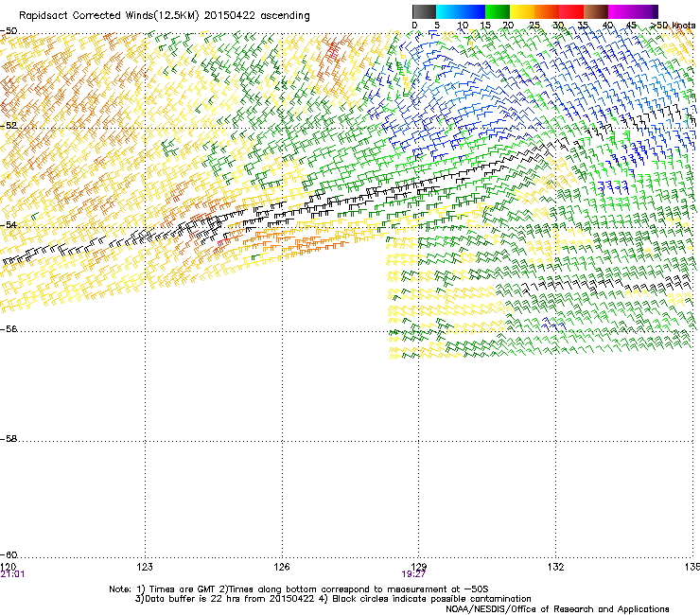This screenshot has width=700, height=615.
Task: Click the orange 25-30 knots legend swatch
Action: pos(547,11)
